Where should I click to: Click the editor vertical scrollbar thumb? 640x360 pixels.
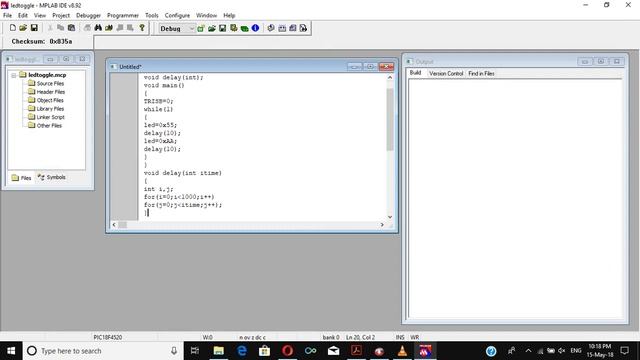point(390,119)
